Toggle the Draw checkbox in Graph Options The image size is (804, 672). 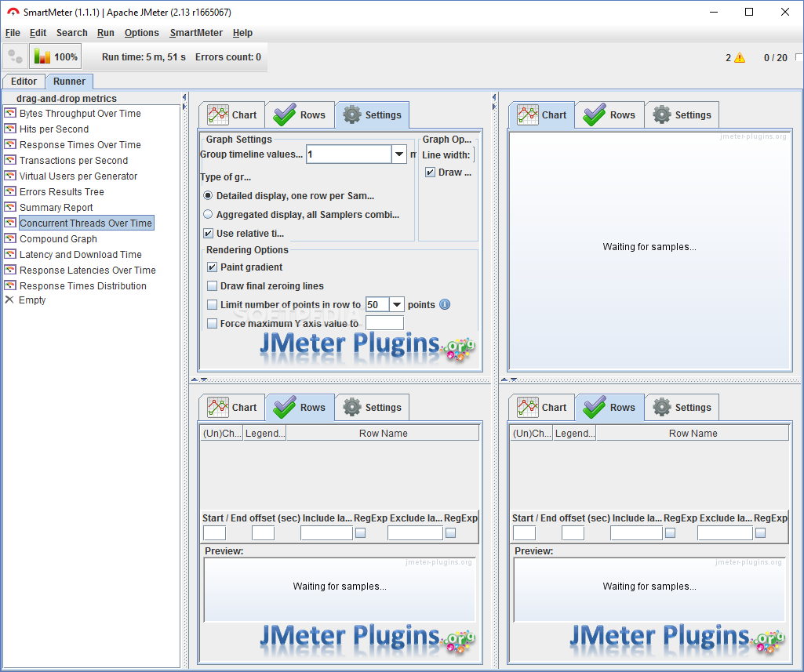coord(430,173)
